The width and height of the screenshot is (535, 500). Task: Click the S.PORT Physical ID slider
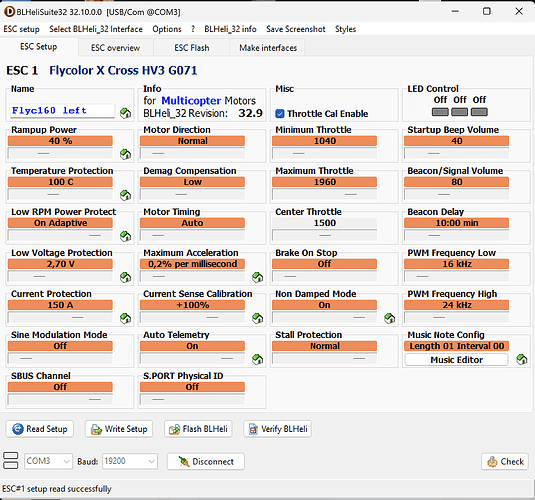point(192,399)
